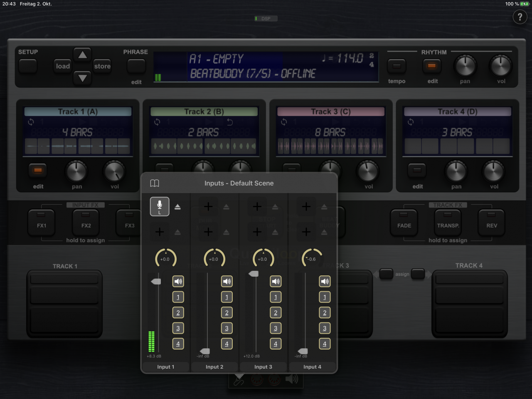Tap the speaker icon in bottom toolbar
532x399 pixels.
point(292,379)
